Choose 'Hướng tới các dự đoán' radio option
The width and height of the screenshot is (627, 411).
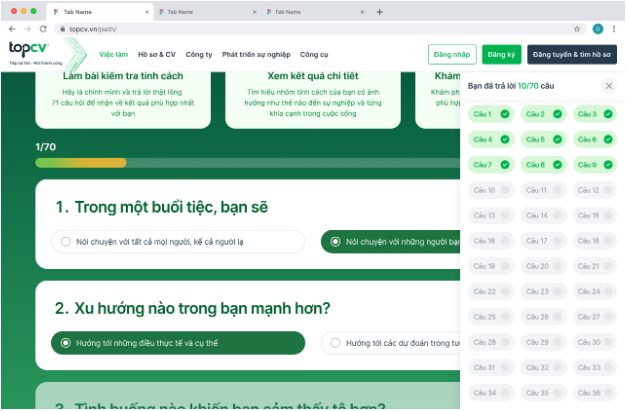point(391,343)
